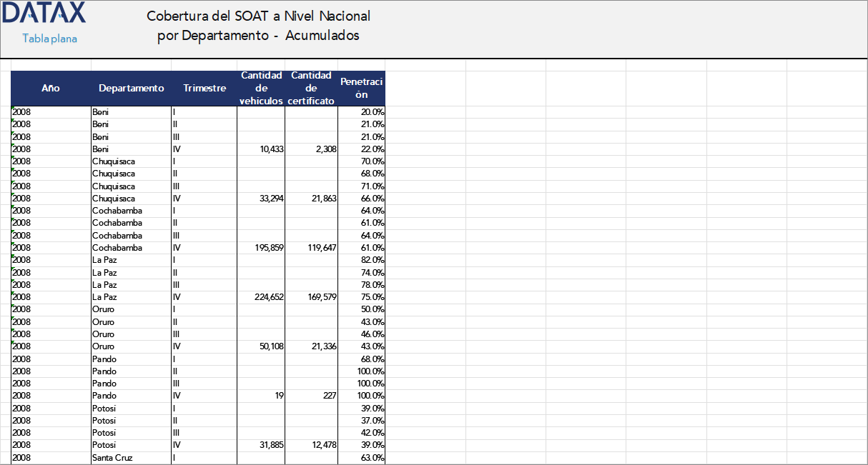Open the Tabla plana link
The width and height of the screenshot is (868, 465).
point(49,39)
